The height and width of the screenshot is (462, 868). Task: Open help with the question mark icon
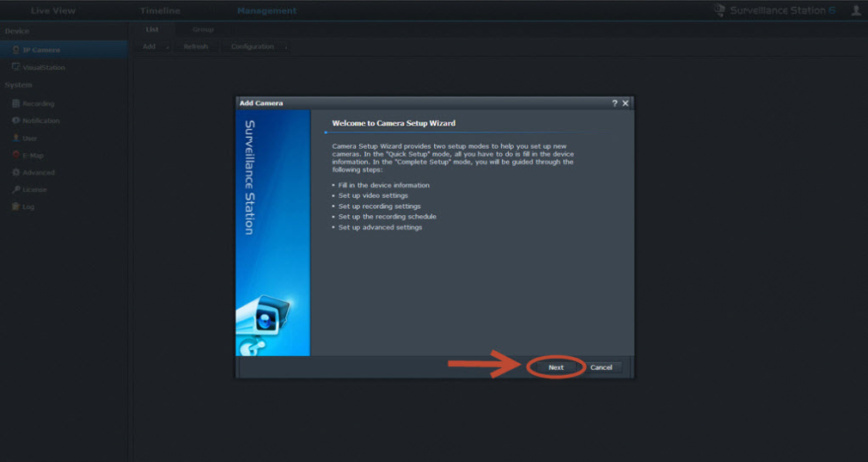pos(614,103)
